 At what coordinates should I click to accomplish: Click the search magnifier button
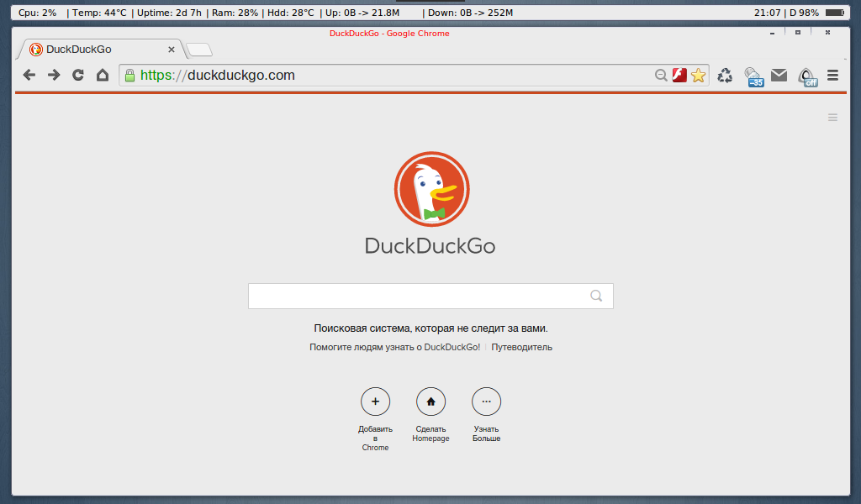point(596,297)
